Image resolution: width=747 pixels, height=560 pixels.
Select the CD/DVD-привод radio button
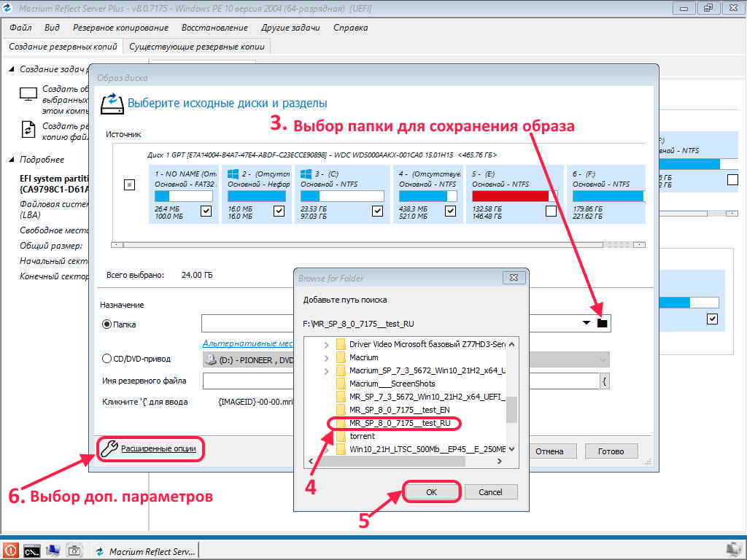pos(107,358)
